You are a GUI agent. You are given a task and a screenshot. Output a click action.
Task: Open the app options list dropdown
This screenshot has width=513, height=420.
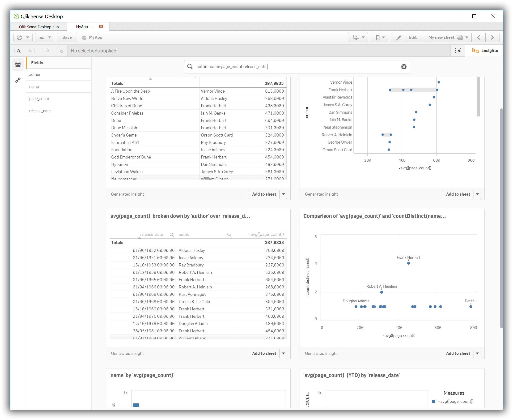[44, 37]
